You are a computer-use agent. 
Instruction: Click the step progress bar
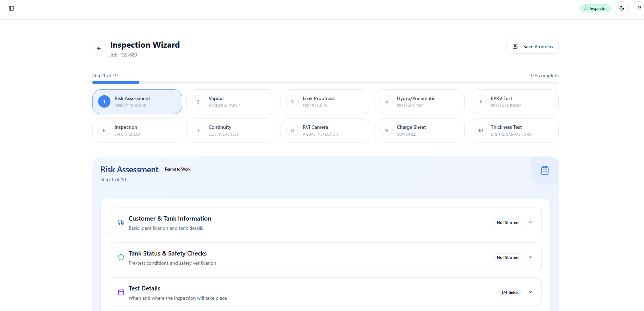pos(325,82)
